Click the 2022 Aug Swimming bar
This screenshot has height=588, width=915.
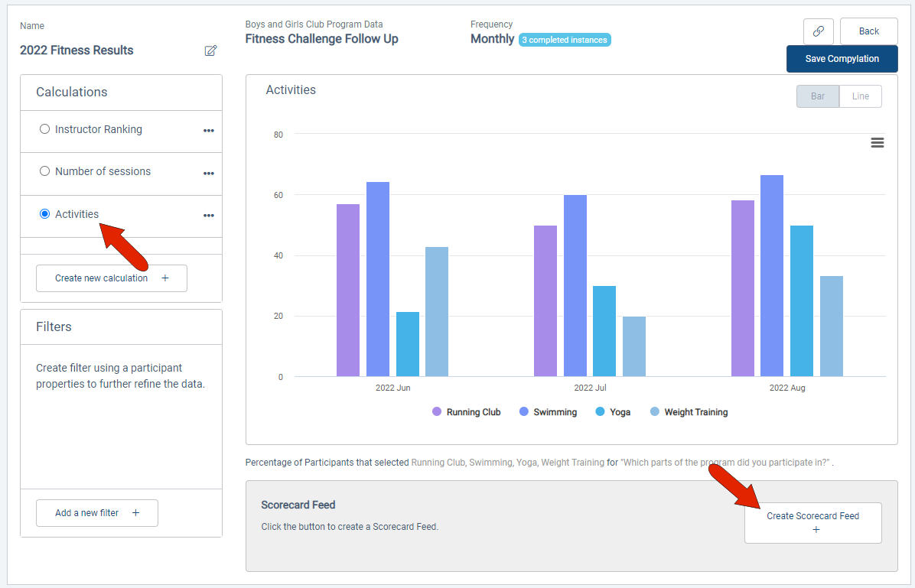771,276
